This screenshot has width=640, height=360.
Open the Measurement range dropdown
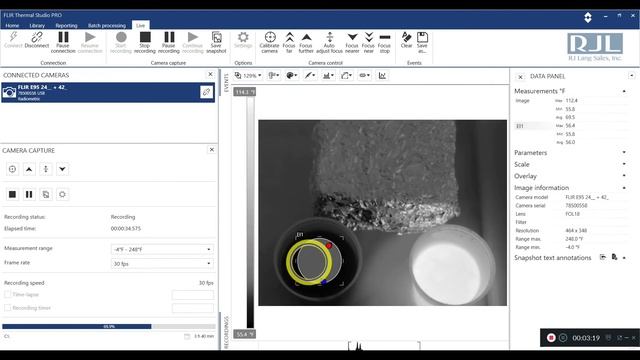coord(162,249)
